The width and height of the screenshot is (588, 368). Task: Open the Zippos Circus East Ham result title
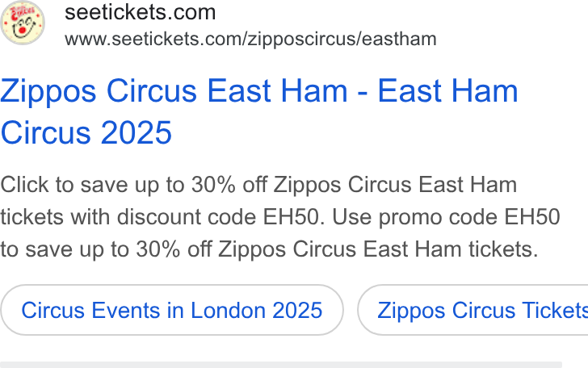[259, 111]
